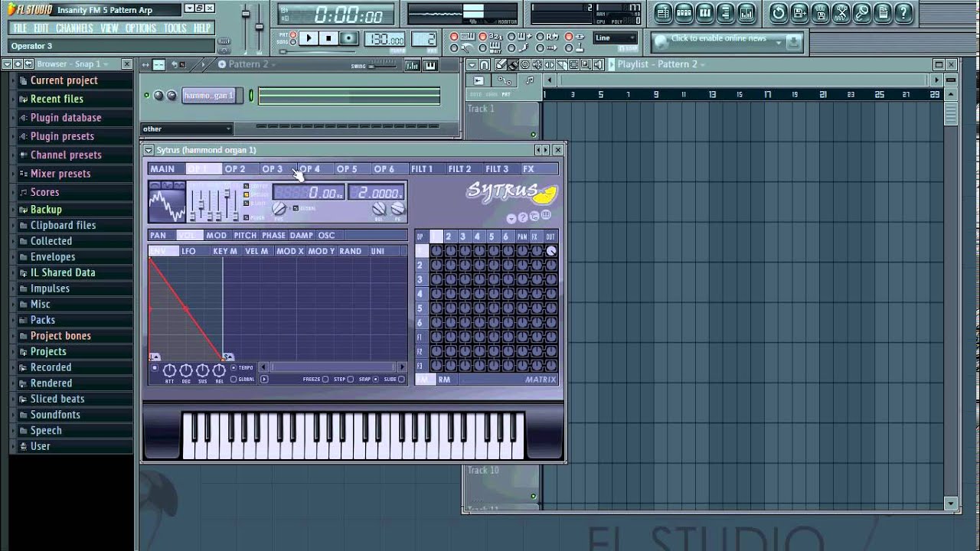Open the OPTIONS menu
This screenshot has height=551, width=980.
pyautogui.click(x=140, y=28)
